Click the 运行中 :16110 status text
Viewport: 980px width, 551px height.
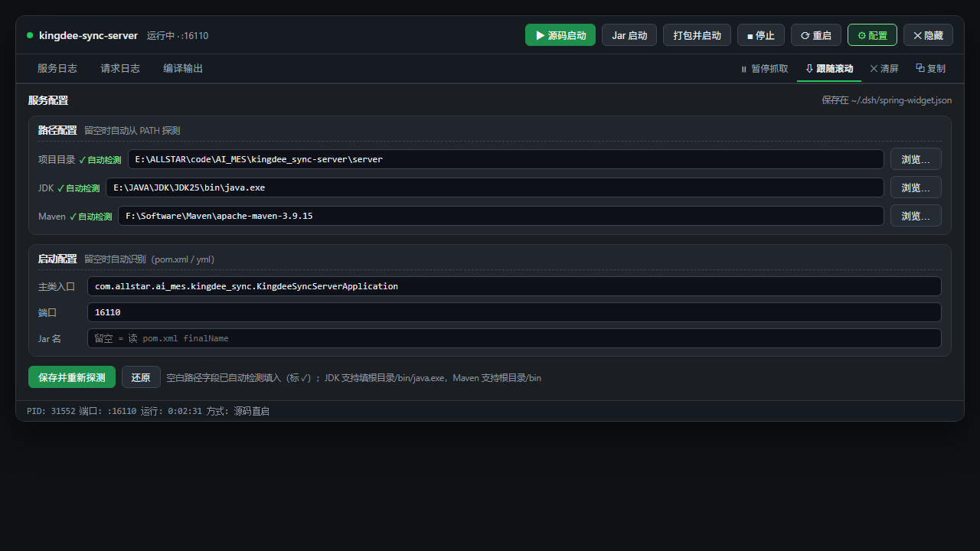(x=178, y=36)
